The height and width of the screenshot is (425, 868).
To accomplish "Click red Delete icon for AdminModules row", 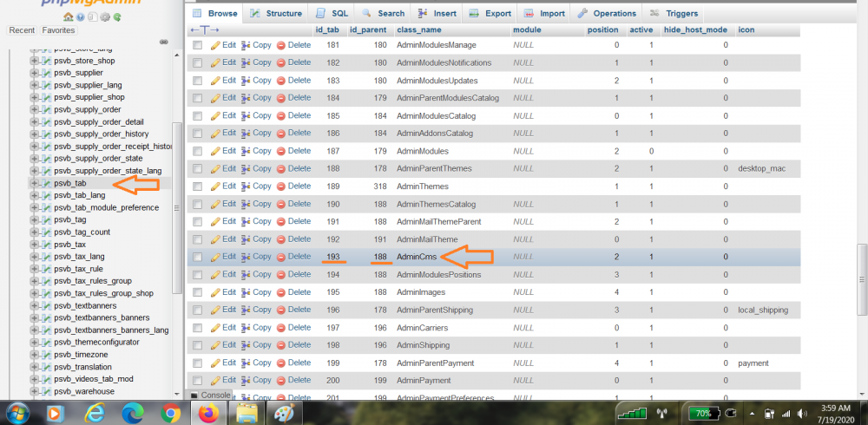I will coord(280,151).
